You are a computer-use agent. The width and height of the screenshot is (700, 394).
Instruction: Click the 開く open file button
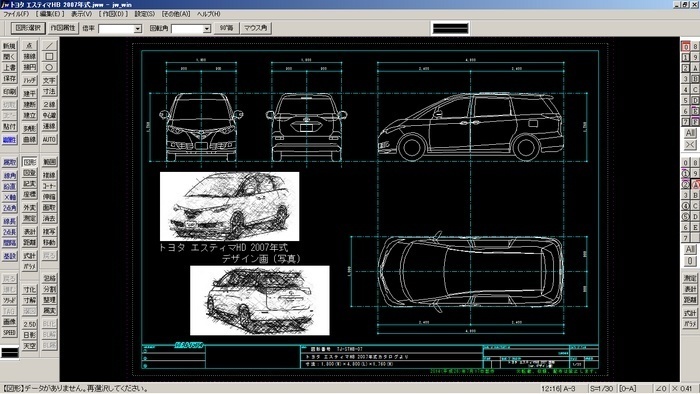[x=9, y=57]
